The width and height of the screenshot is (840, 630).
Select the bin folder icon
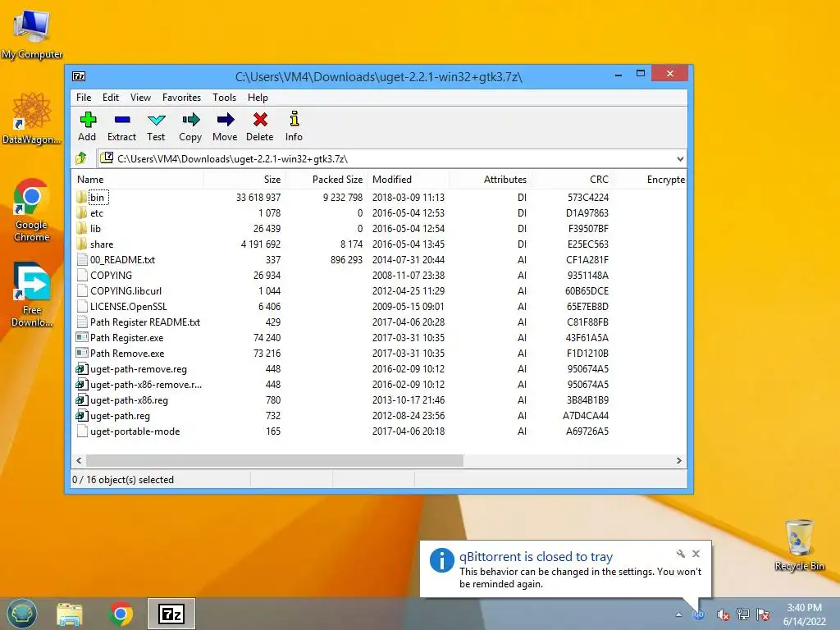(x=81, y=197)
